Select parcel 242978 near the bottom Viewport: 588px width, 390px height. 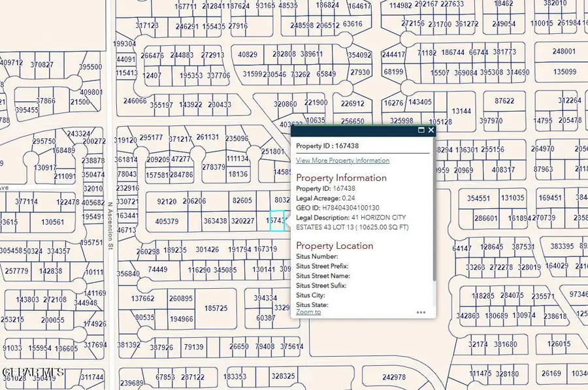(395, 378)
